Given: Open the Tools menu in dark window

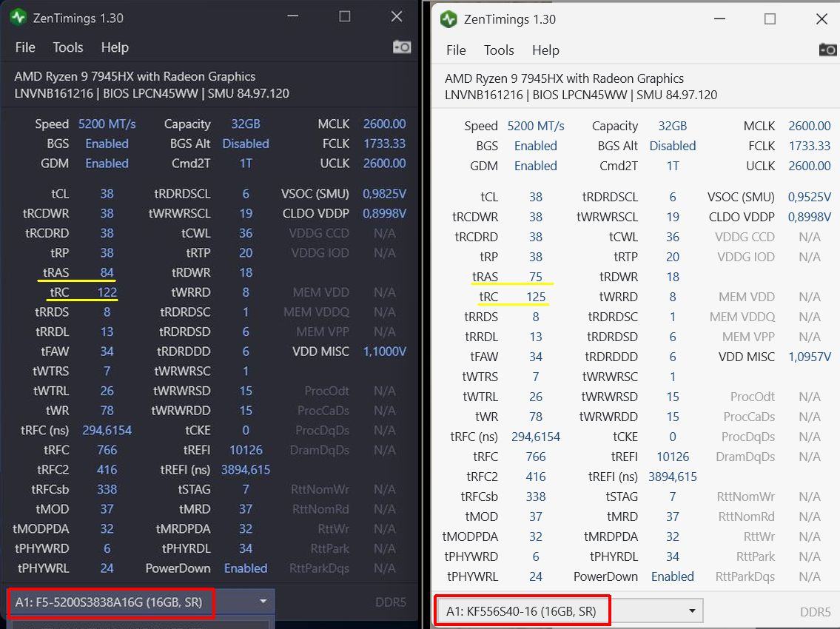Looking at the screenshot, I should (67, 47).
